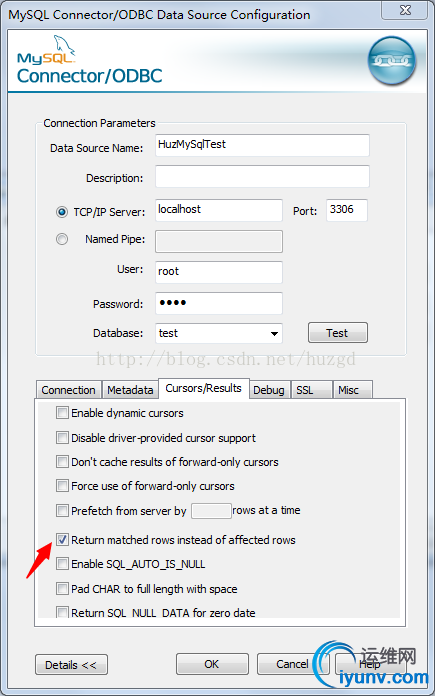Click the Port field showing 3306
Image resolution: width=435 pixels, height=696 pixels.
coord(347,210)
